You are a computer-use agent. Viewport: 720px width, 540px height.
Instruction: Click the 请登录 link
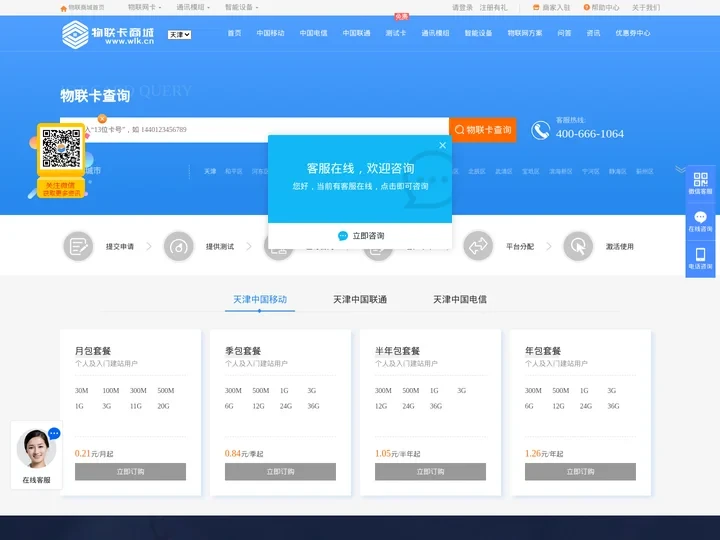pos(462,7)
